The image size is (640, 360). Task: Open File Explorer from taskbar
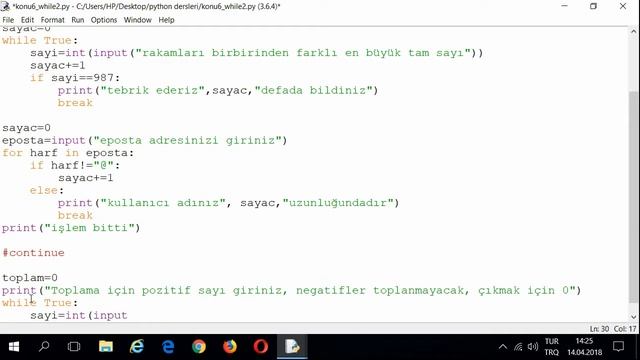pos(106,347)
